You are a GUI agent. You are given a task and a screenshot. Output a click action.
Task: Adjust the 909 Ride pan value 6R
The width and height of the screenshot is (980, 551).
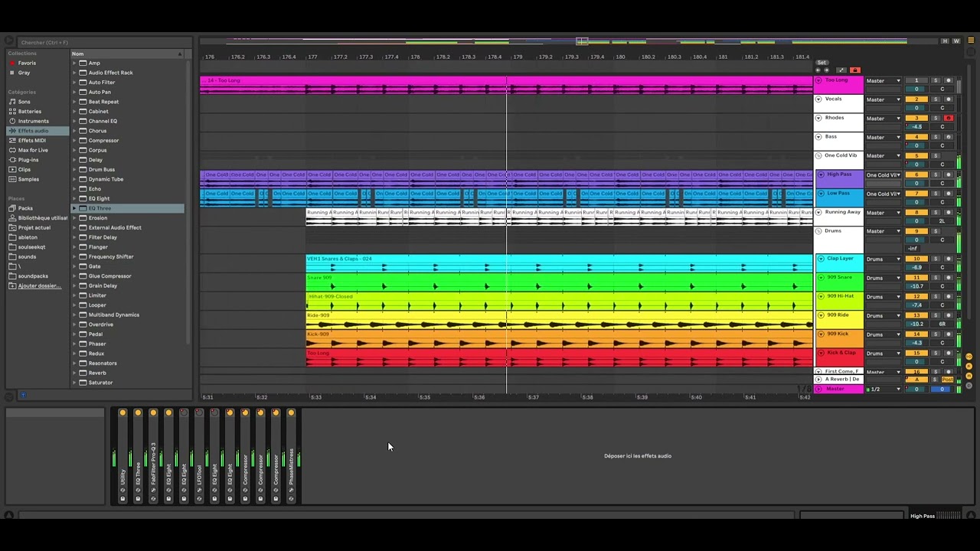click(942, 324)
